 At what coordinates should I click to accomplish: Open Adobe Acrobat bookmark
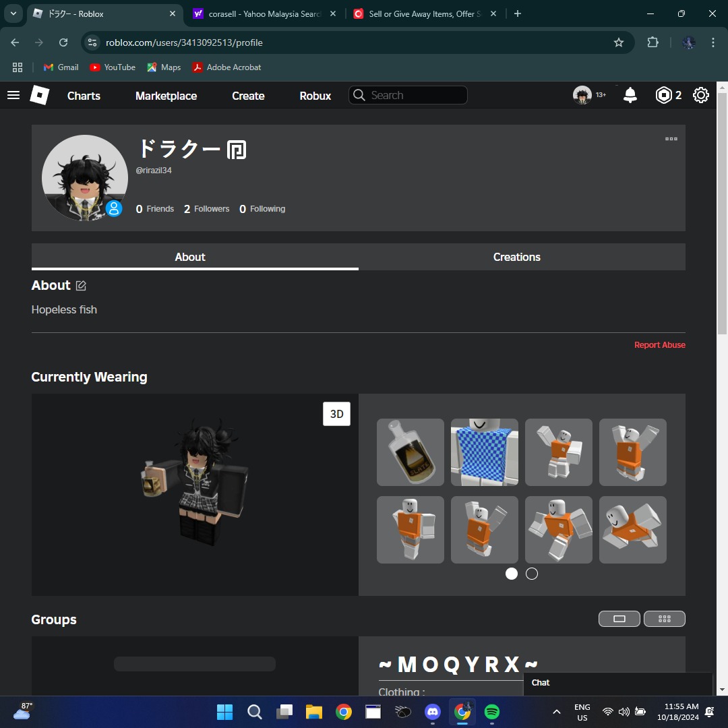pyautogui.click(x=227, y=67)
